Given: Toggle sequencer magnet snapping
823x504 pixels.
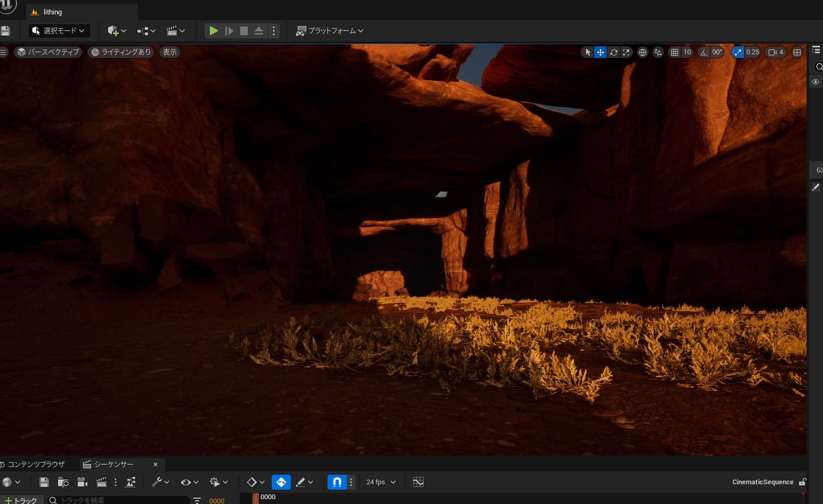Looking at the screenshot, I should click(337, 482).
